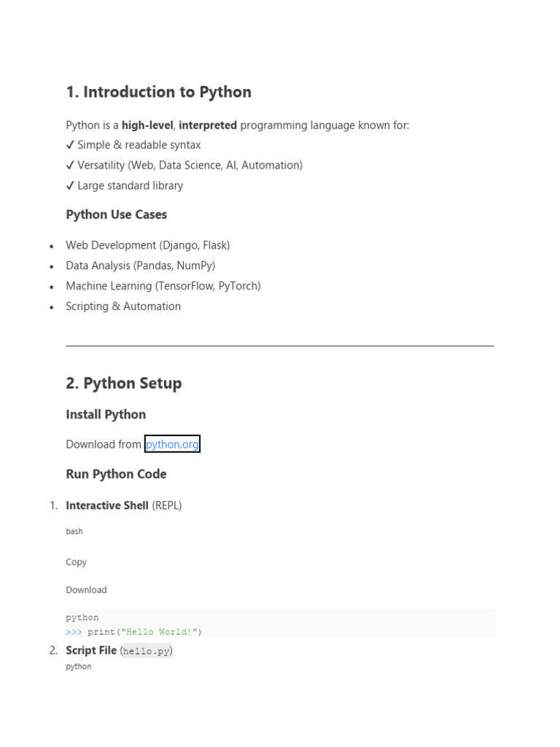Click the "Script File" list item
Viewport: 560px width, 747px height.
tap(91, 650)
